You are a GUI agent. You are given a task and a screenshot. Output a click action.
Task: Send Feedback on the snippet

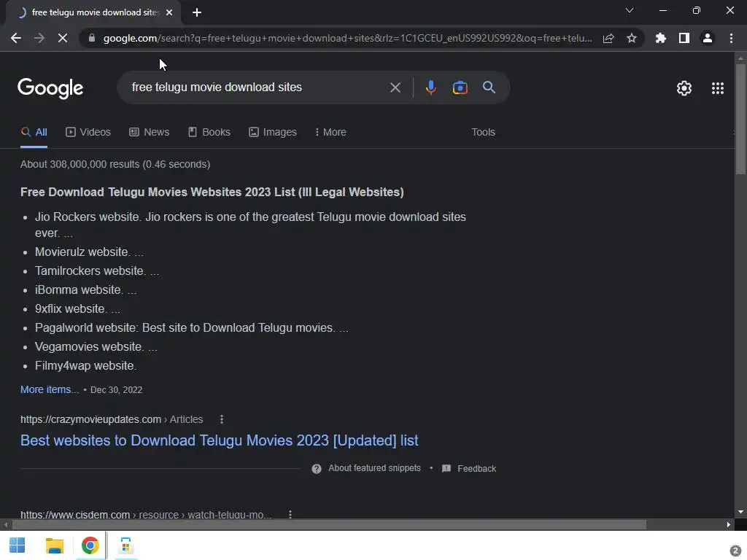(469, 469)
